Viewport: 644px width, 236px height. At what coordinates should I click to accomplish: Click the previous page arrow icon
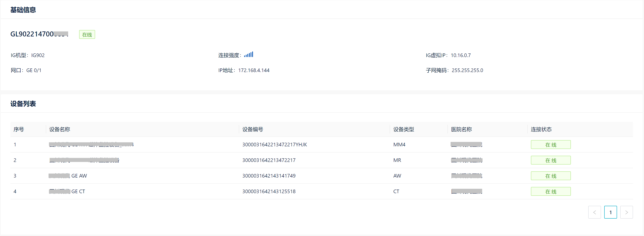[595, 212]
